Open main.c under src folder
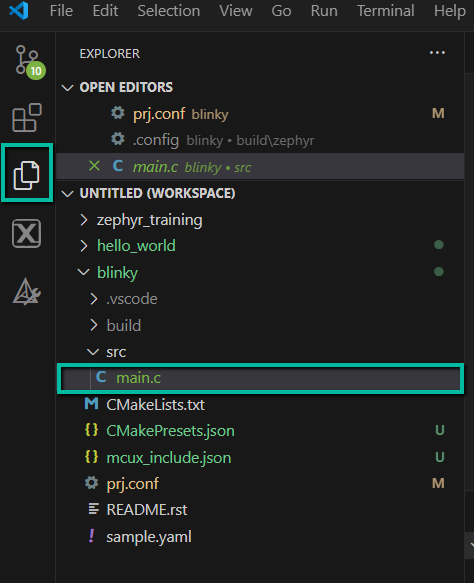The image size is (474, 583). (260, 378)
